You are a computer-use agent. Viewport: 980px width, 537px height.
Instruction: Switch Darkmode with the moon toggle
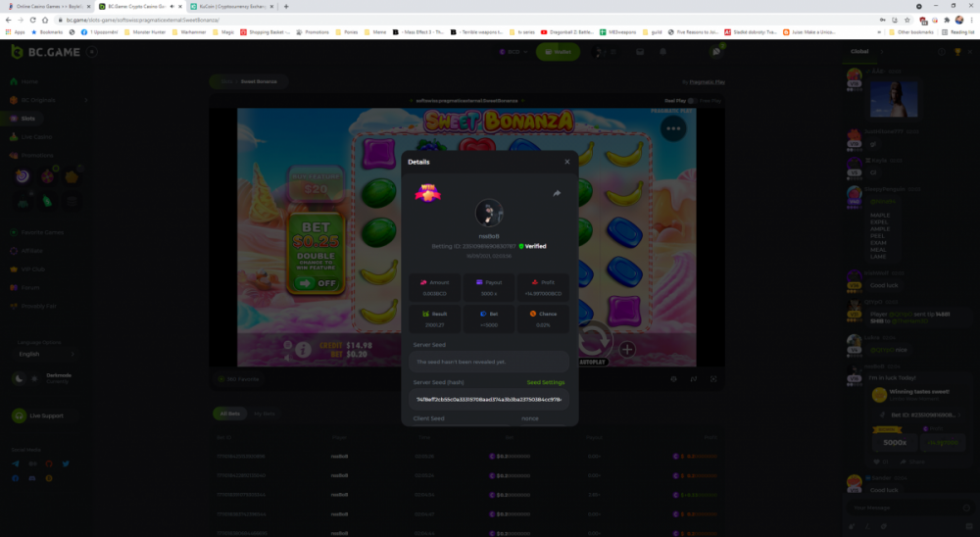pyautogui.click(x=19, y=378)
